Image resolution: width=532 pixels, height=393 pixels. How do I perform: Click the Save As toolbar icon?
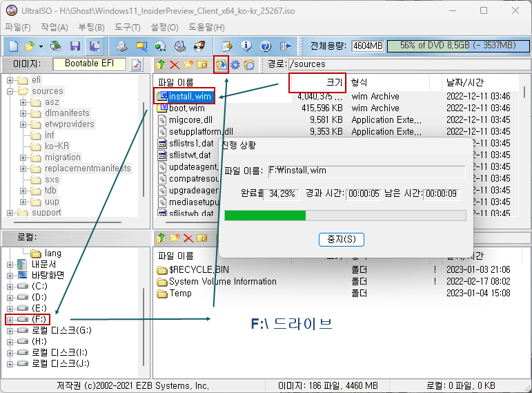pyautogui.click(x=95, y=46)
